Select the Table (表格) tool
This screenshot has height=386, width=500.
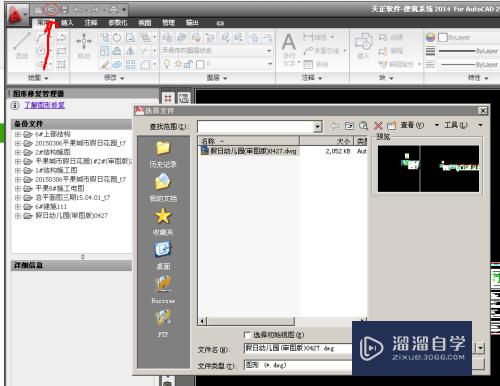click(x=316, y=64)
